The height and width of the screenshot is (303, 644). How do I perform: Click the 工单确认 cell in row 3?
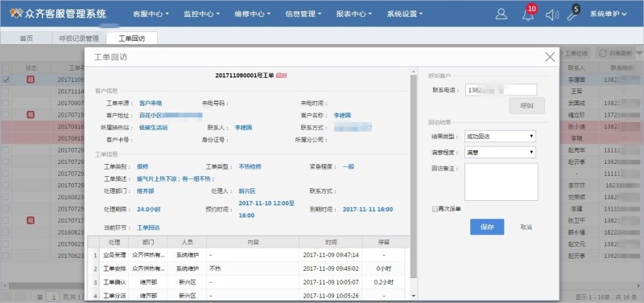pyautogui.click(x=114, y=282)
